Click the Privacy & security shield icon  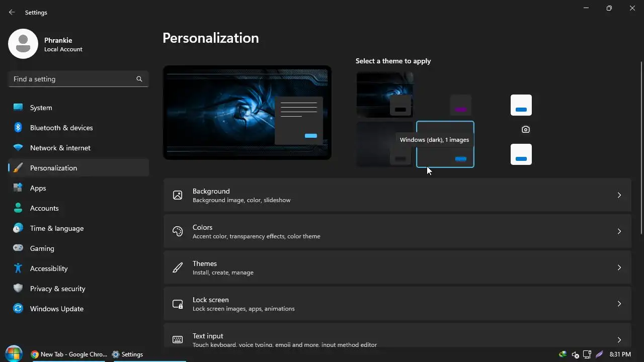tap(18, 289)
